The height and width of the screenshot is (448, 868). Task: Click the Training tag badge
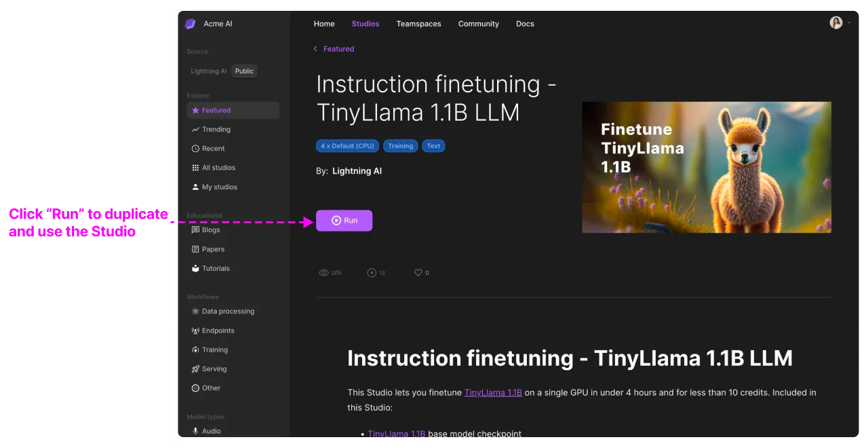click(401, 146)
